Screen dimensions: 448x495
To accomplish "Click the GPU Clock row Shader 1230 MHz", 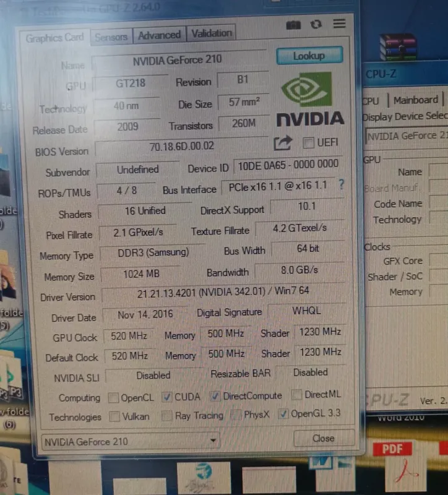I will [x=320, y=332].
